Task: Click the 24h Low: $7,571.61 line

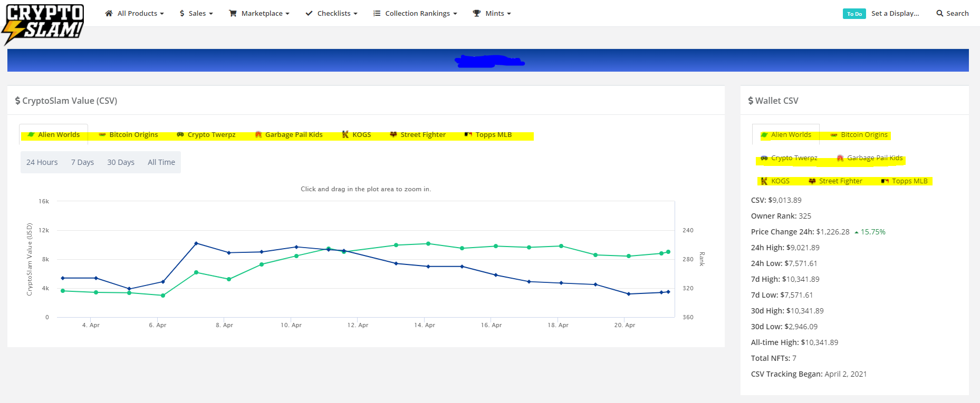Action: (784, 263)
